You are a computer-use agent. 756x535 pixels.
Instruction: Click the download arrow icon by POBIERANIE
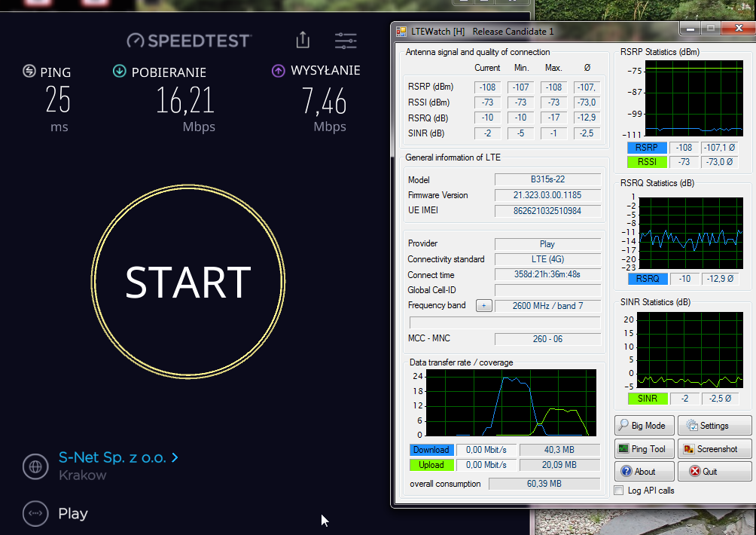coord(119,71)
